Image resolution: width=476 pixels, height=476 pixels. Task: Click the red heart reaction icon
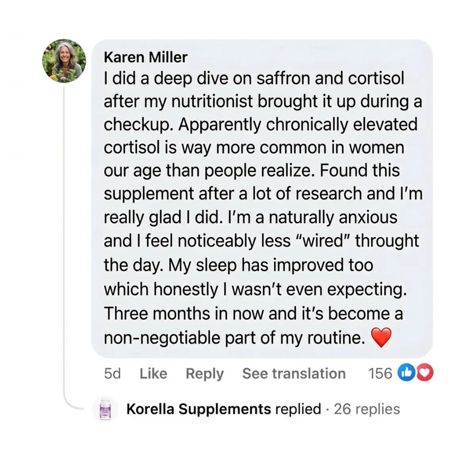[x=424, y=373]
